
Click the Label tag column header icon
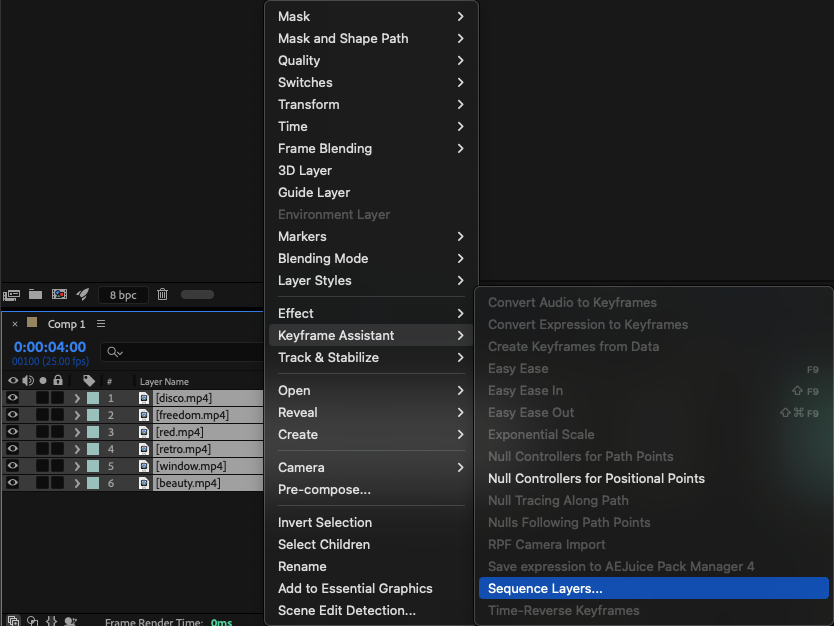(89, 381)
